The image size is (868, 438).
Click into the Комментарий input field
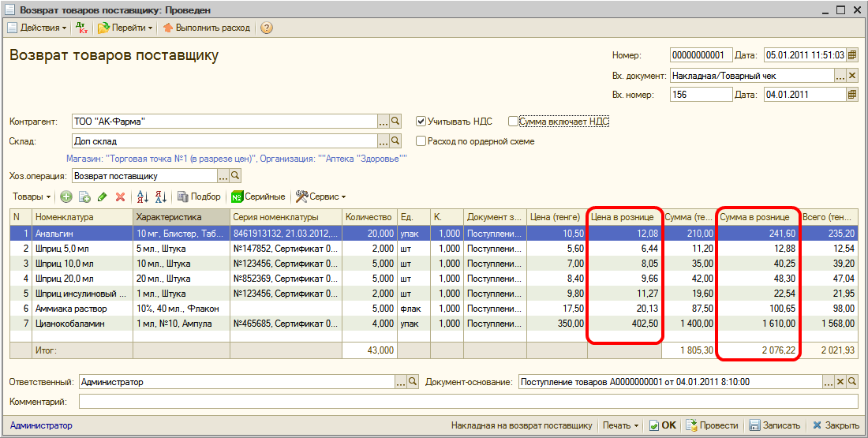[x=466, y=402]
